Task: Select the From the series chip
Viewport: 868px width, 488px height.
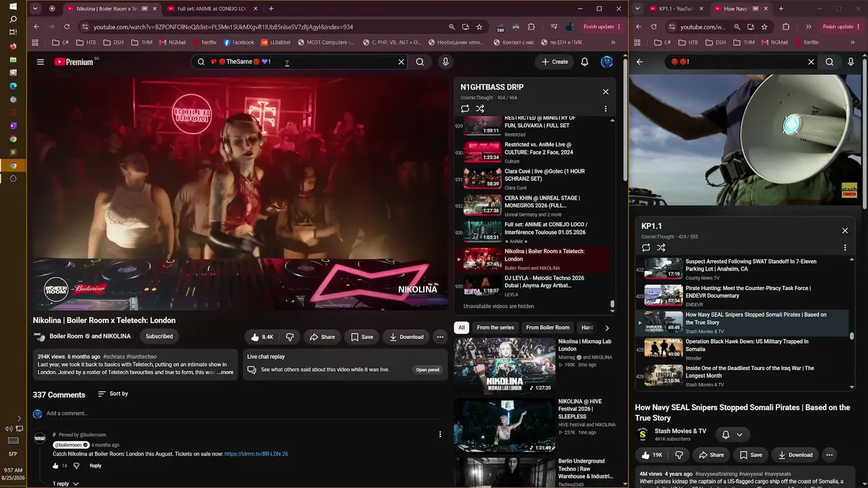Action: (495, 327)
